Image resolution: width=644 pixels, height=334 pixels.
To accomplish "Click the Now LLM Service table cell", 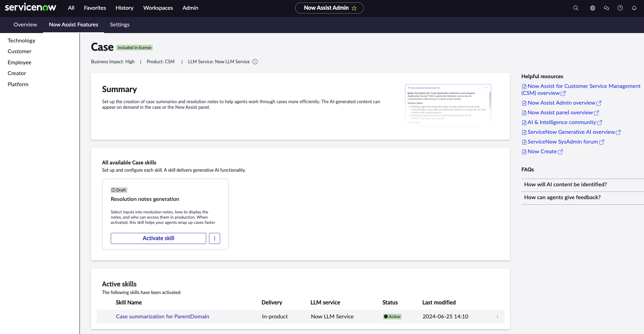I will click(x=332, y=317).
